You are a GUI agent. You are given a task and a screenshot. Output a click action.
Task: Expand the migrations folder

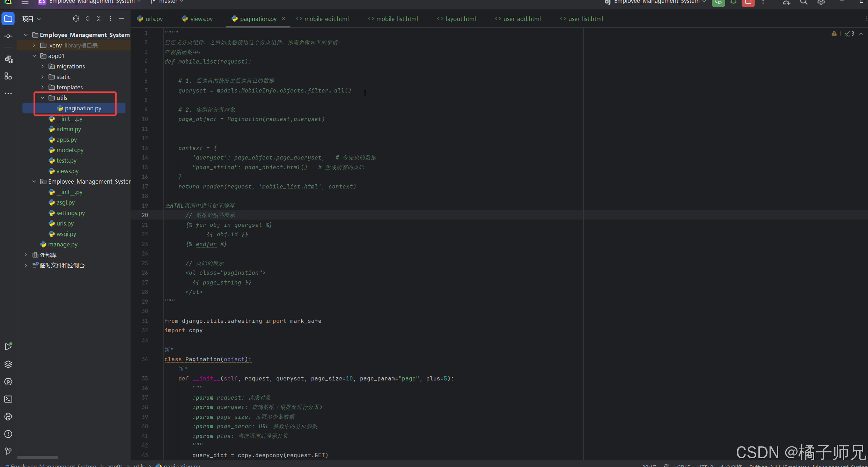coord(43,66)
